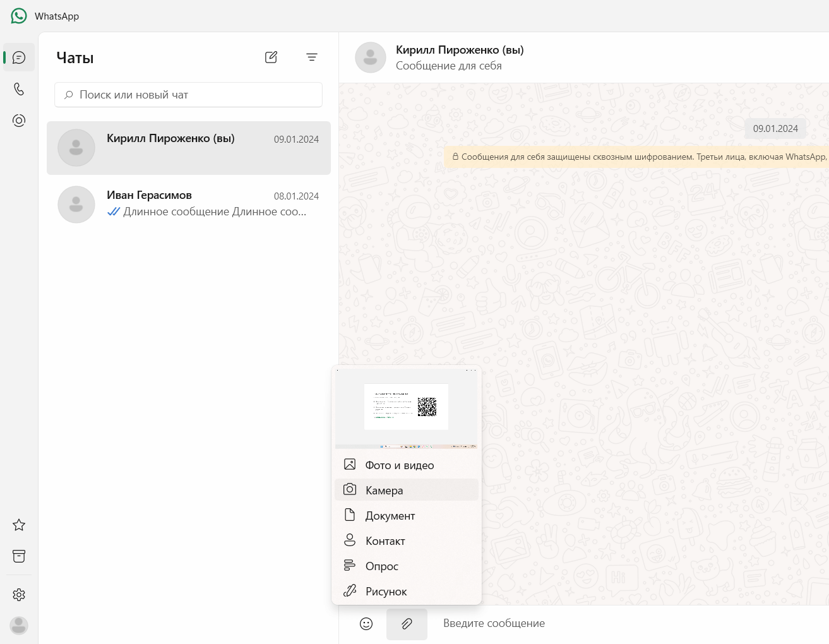Screen dimensions: 829x644
Task: Open the emoji picker
Action: click(x=366, y=624)
